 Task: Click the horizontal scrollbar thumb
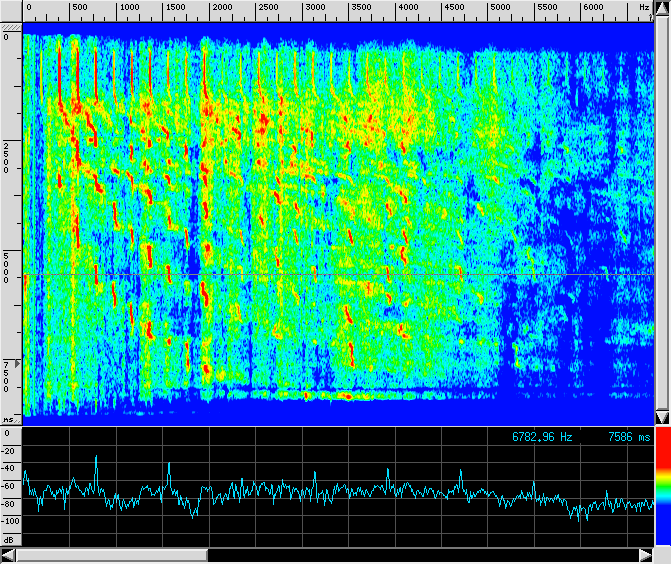111,555
